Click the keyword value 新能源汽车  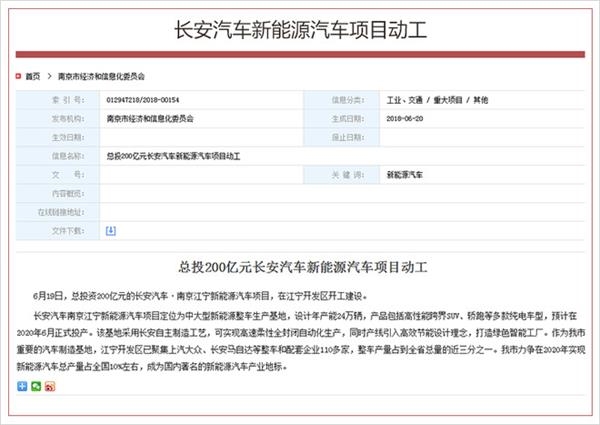pos(405,175)
